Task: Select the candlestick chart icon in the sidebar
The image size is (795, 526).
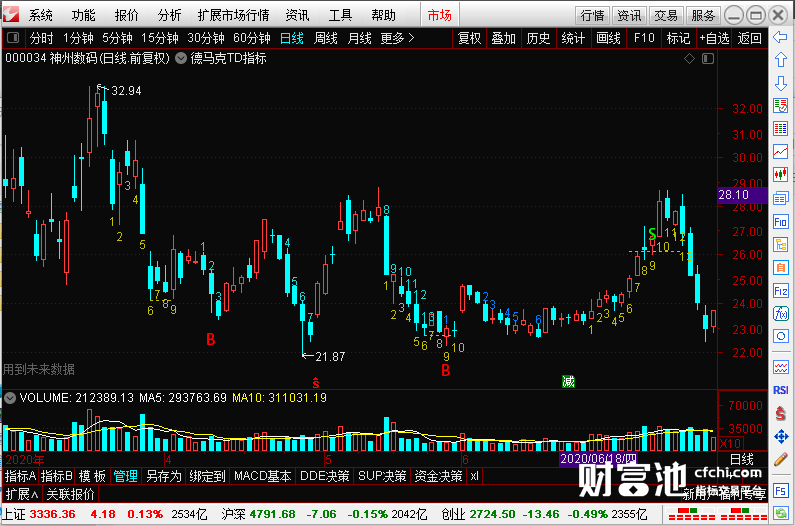Action: click(x=780, y=175)
